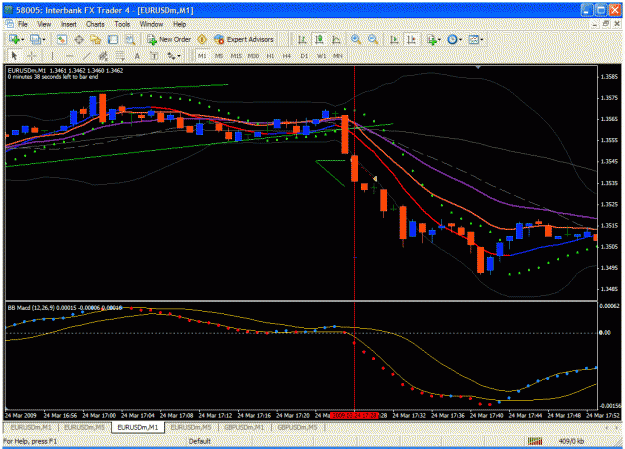Open the Tools menu
The width and height of the screenshot is (625, 449).
coord(122,24)
